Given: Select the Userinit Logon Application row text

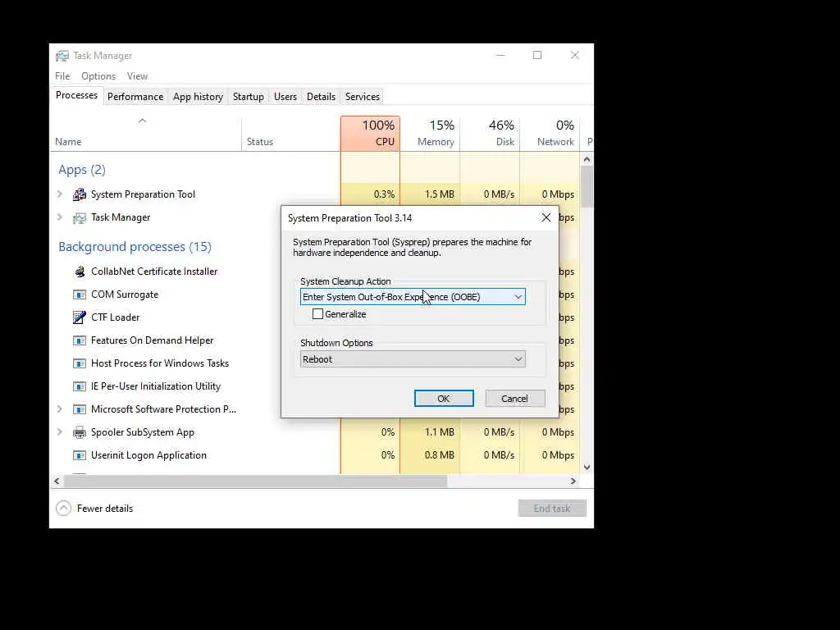Looking at the screenshot, I should click(148, 455).
